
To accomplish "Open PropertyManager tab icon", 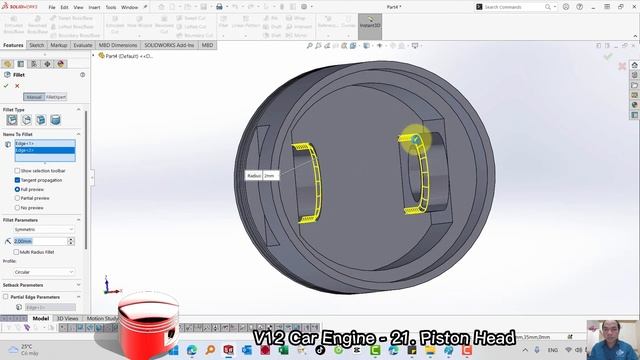I will (21, 64).
